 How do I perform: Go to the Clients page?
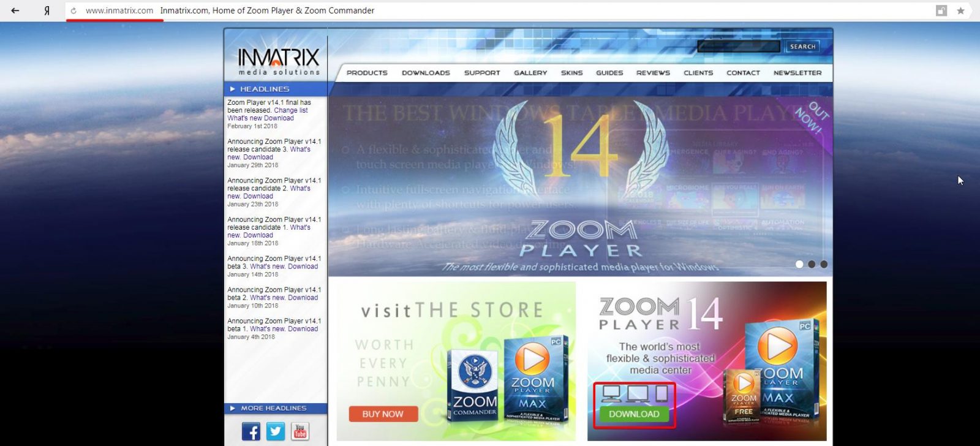[x=698, y=73]
